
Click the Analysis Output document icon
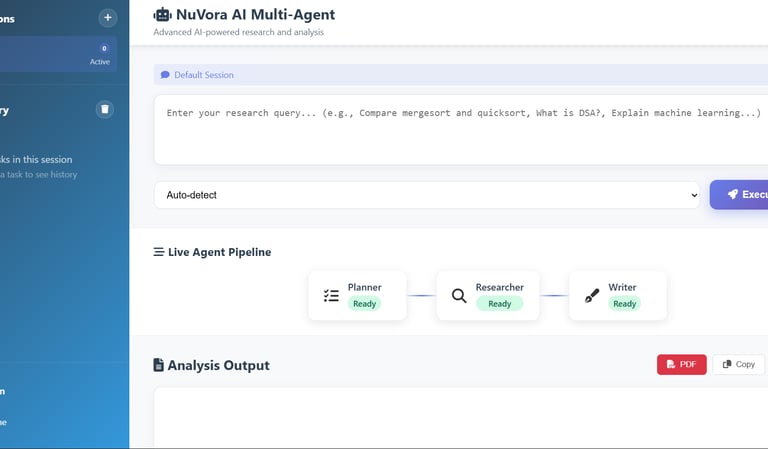tap(158, 365)
